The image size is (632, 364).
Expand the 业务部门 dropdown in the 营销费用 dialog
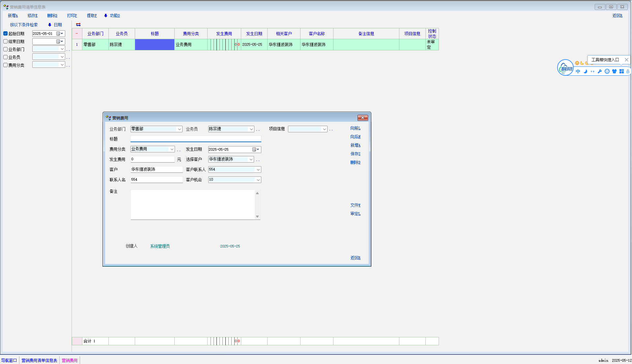(x=179, y=129)
